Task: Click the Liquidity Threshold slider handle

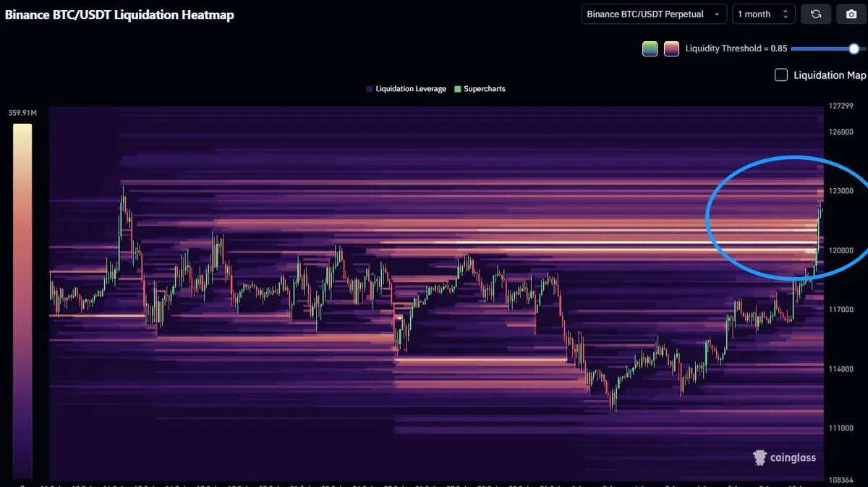Action: click(x=854, y=48)
